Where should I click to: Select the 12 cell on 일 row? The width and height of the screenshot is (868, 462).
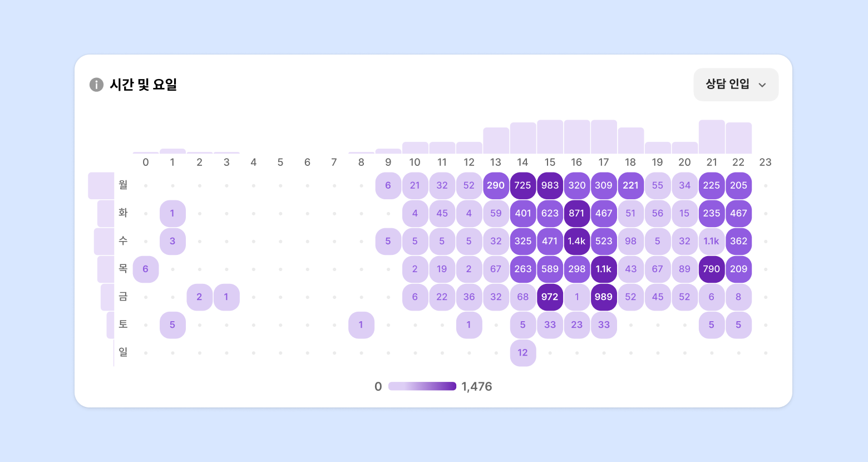(522, 352)
